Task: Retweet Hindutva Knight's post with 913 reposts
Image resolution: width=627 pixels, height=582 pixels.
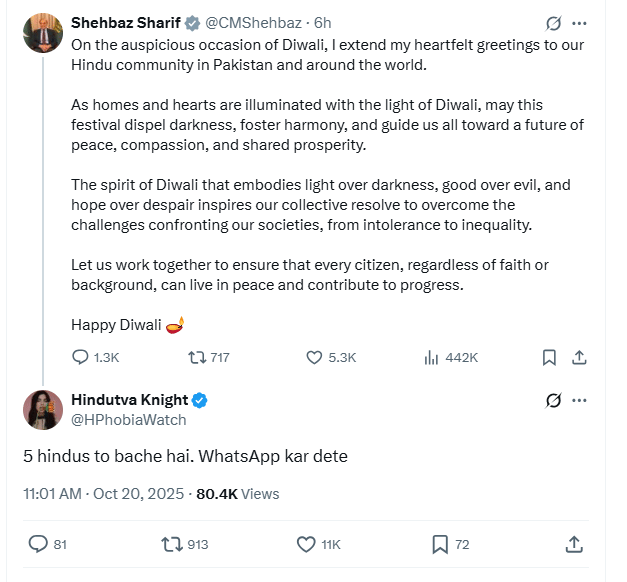Action: pyautogui.click(x=172, y=544)
